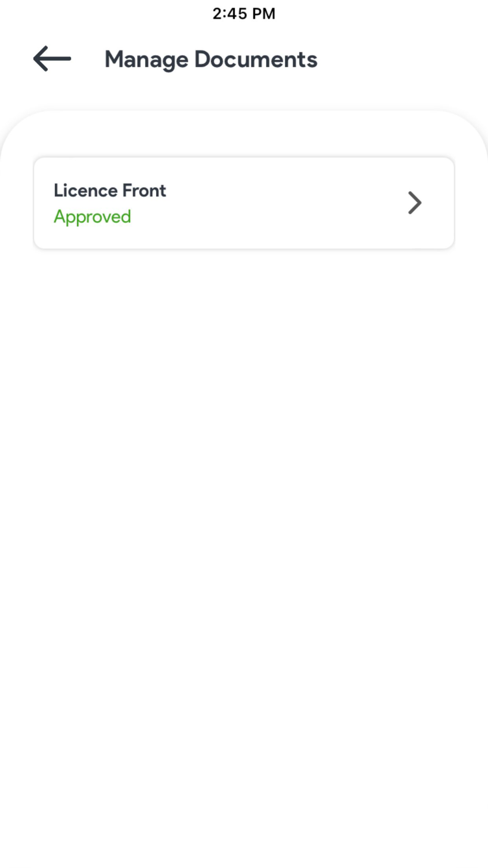This screenshot has width=488, height=868.
Task: Click the Manage Documents header title
Action: (211, 60)
